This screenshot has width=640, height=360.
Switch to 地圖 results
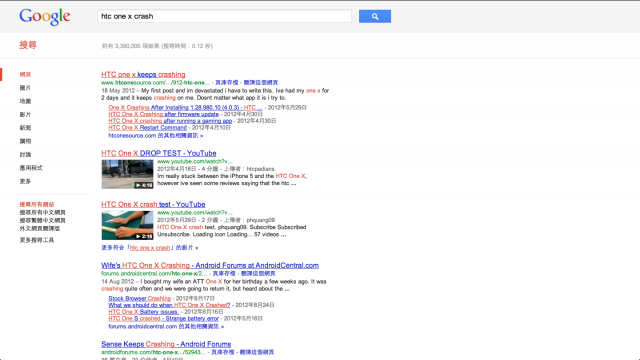point(25,101)
